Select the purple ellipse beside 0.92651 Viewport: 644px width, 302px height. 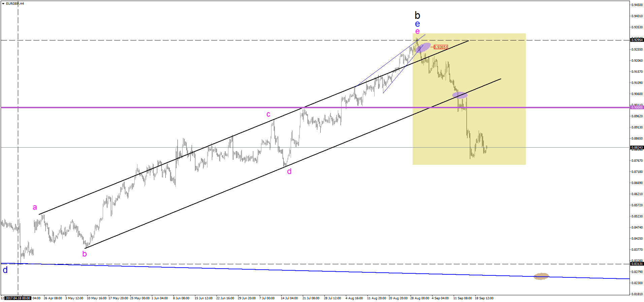(x=423, y=48)
